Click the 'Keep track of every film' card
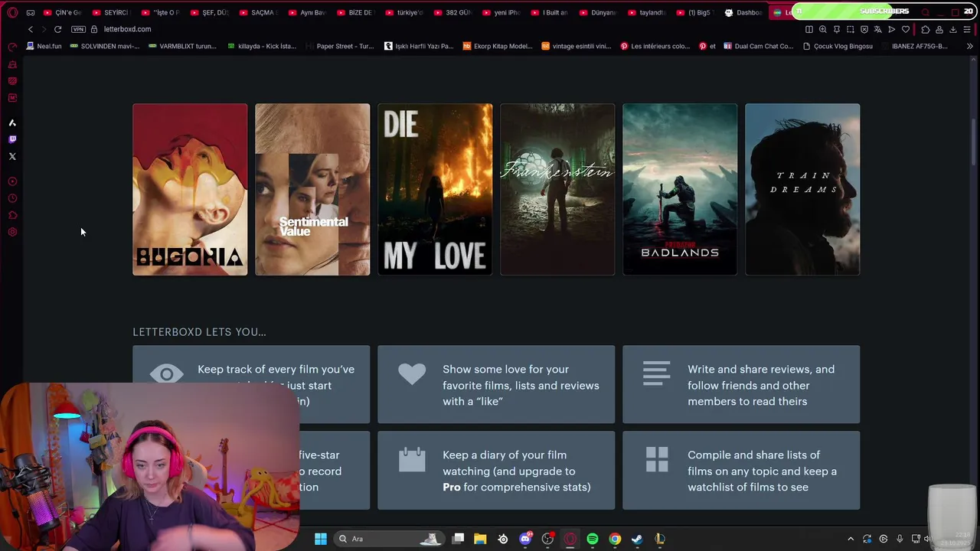Screen dimensions: 980x551 pyautogui.click(x=251, y=384)
